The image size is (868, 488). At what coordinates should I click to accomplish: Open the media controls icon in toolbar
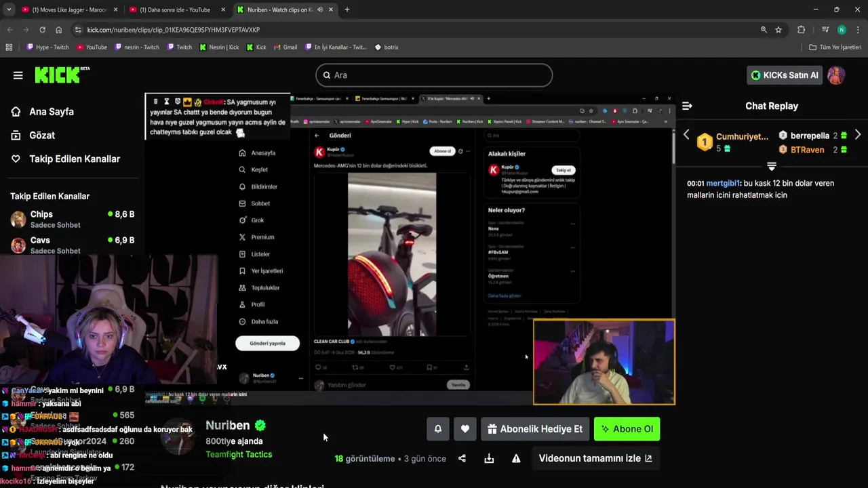click(x=825, y=30)
